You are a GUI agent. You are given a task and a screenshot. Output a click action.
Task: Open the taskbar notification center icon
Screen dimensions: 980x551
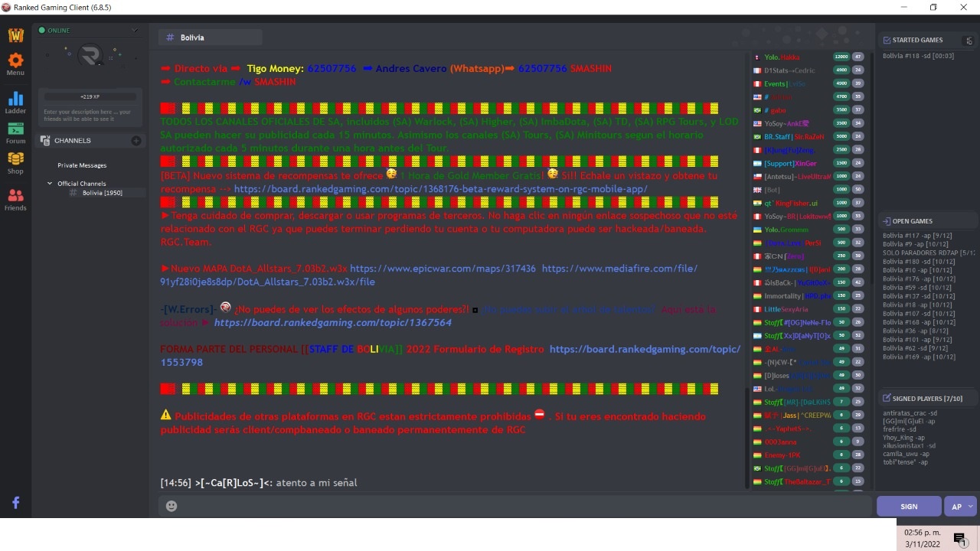coord(961,539)
